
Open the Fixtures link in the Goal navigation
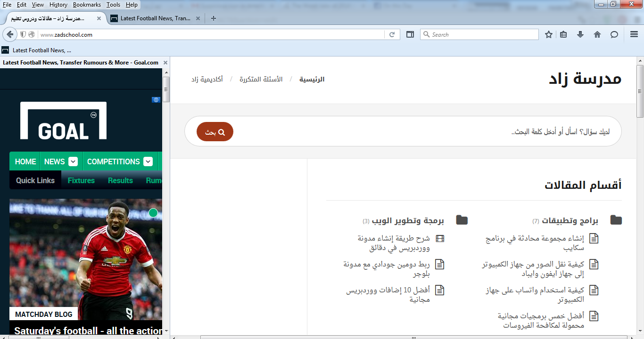(x=81, y=180)
